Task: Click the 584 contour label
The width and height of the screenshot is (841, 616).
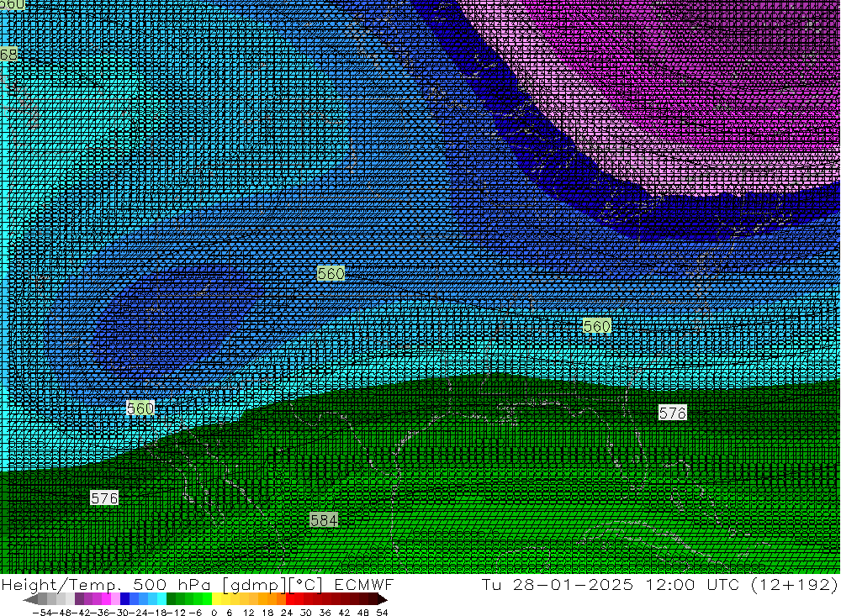Action: click(324, 520)
